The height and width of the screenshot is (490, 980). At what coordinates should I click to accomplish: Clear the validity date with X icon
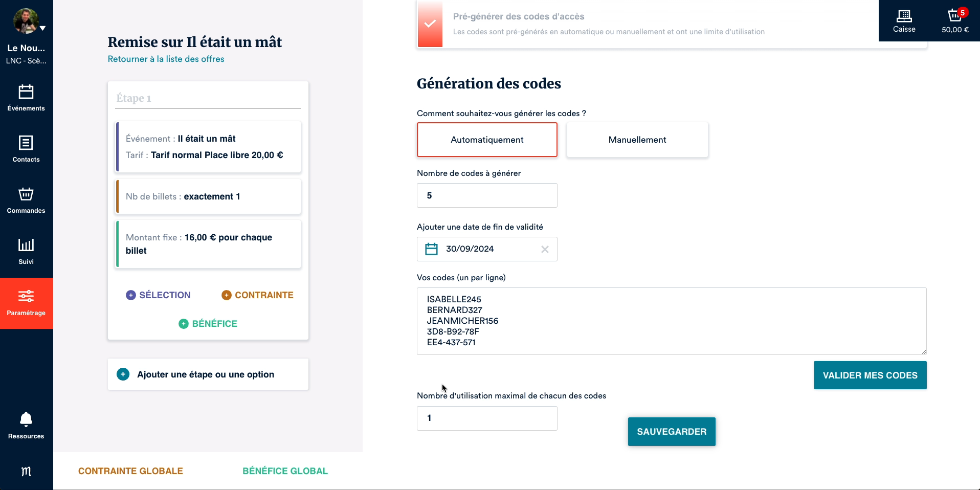[x=545, y=249]
